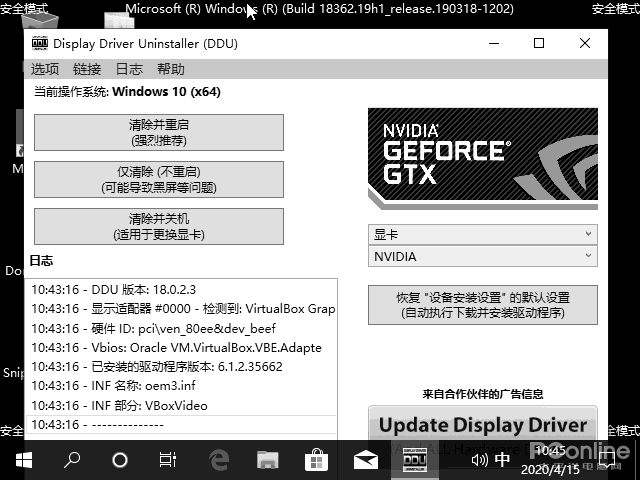Open the notification center icon
The height and width of the screenshot is (480, 640).
[607, 460]
